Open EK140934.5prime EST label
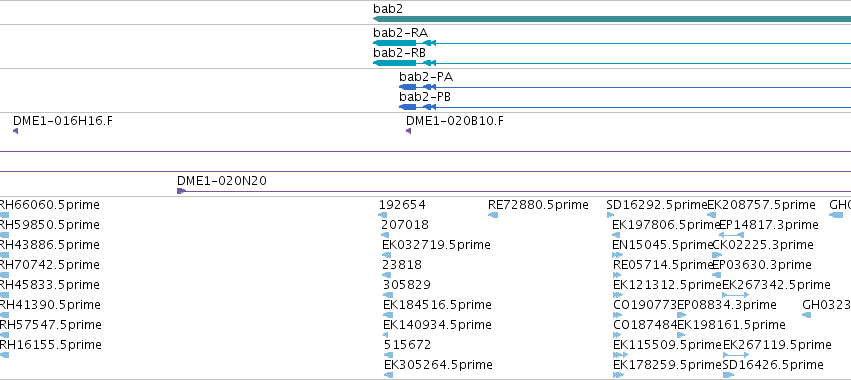851x380 pixels. point(437,325)
